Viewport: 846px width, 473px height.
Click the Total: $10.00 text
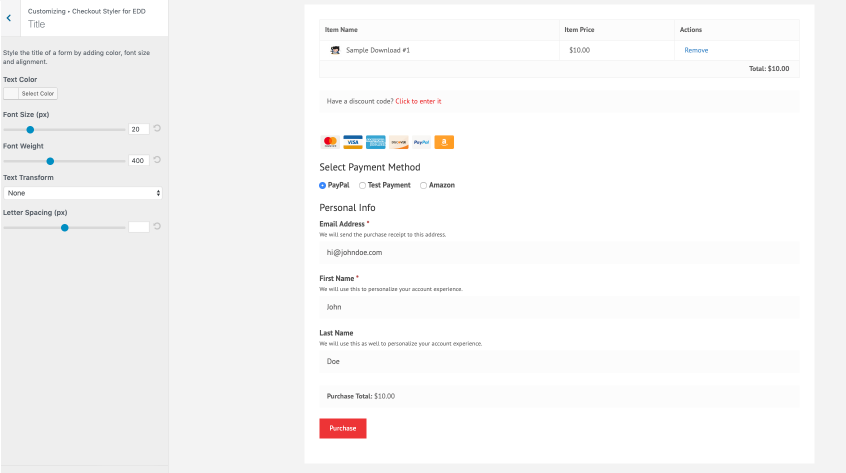tap(769, 68)
